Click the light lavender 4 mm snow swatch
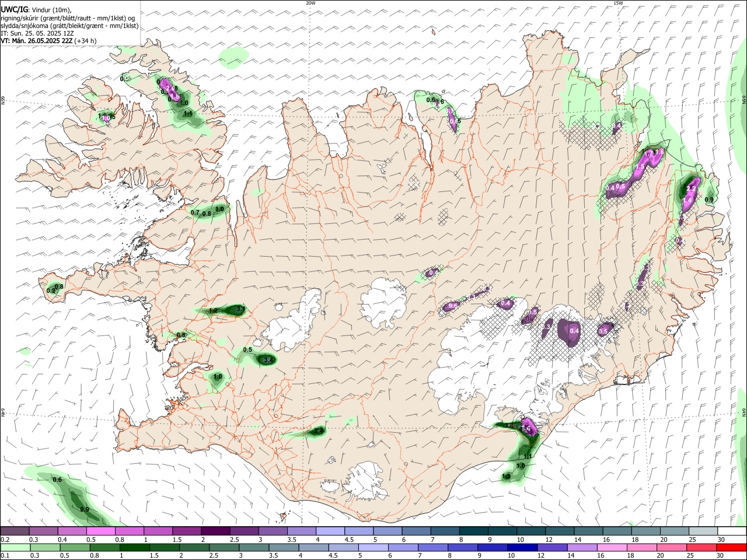The image size is (747, 560). (x=330, y=531)
